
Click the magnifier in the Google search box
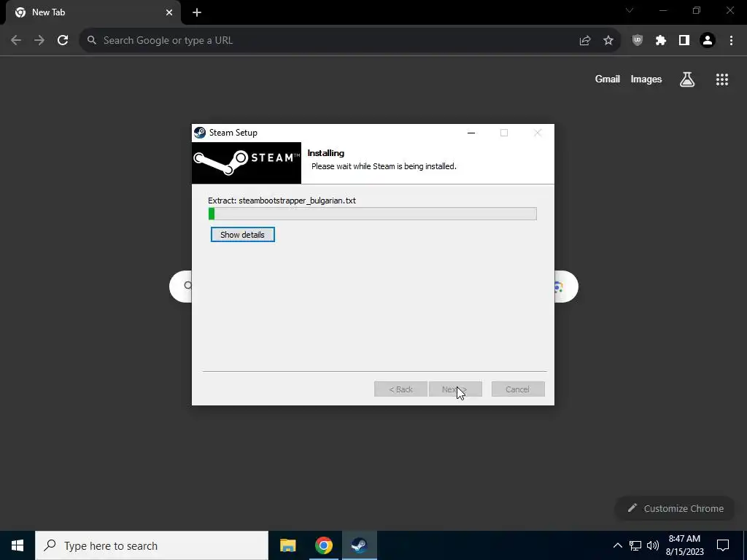tap(187, 286)
